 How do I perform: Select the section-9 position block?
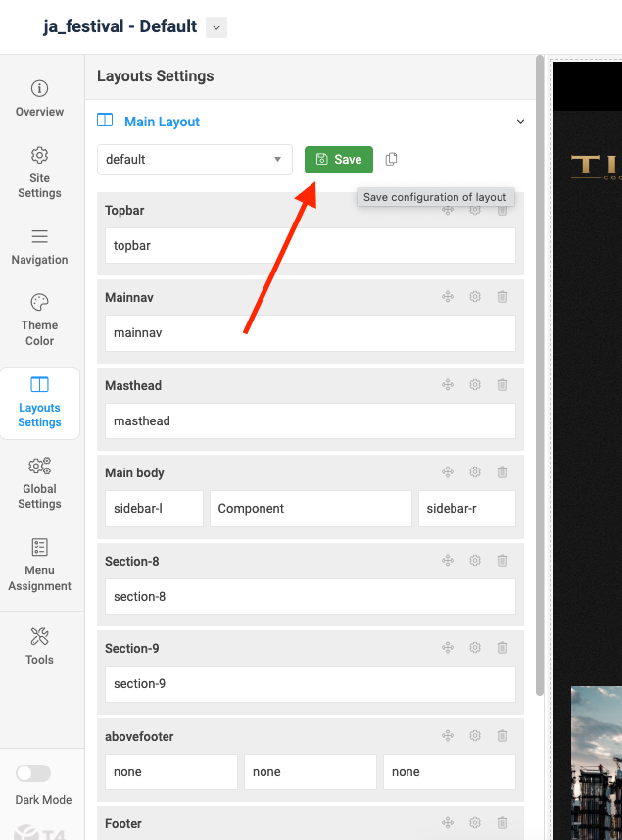[311, 684]
